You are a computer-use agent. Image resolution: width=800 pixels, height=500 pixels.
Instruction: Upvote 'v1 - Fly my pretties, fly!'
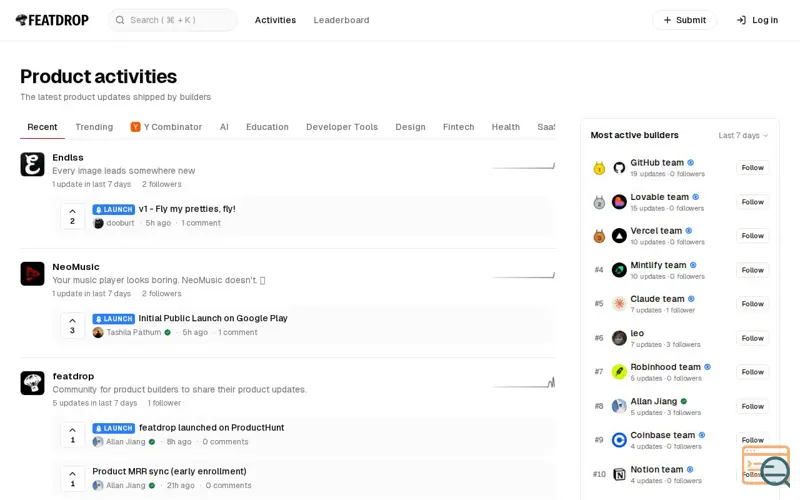pyautogui.click(x=72, y=216)
